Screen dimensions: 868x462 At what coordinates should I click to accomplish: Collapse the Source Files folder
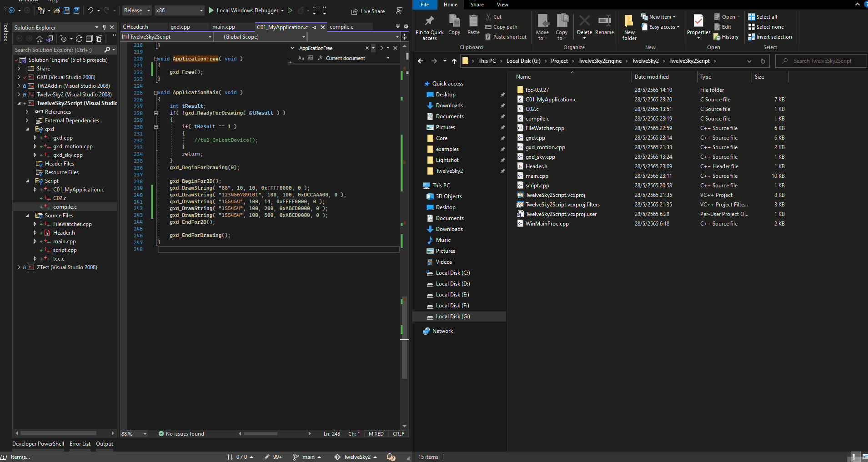(x=27, y=216)
